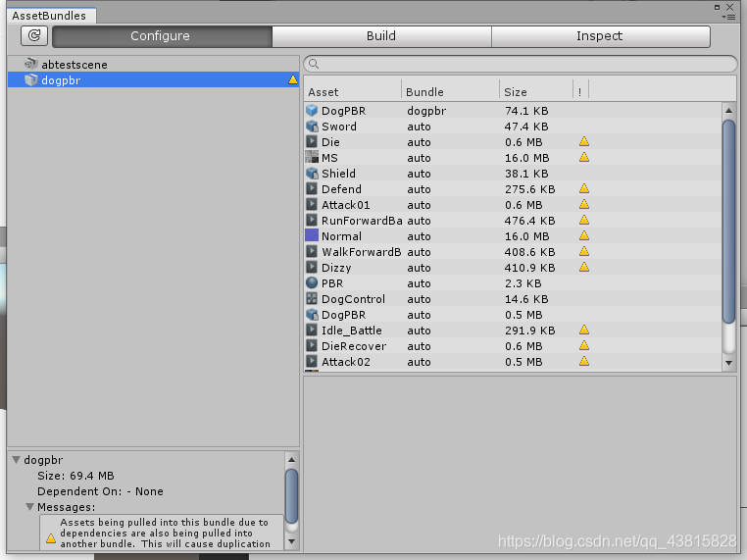Select the 'dogpbr' bundle cell of DogPBR
This screenshot has width=747, height=560.
[426, 111]
